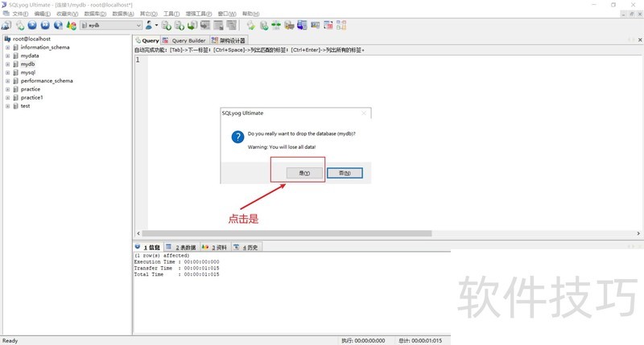Expand the practice database node
644x345 pixels.
tap(7, 89)
